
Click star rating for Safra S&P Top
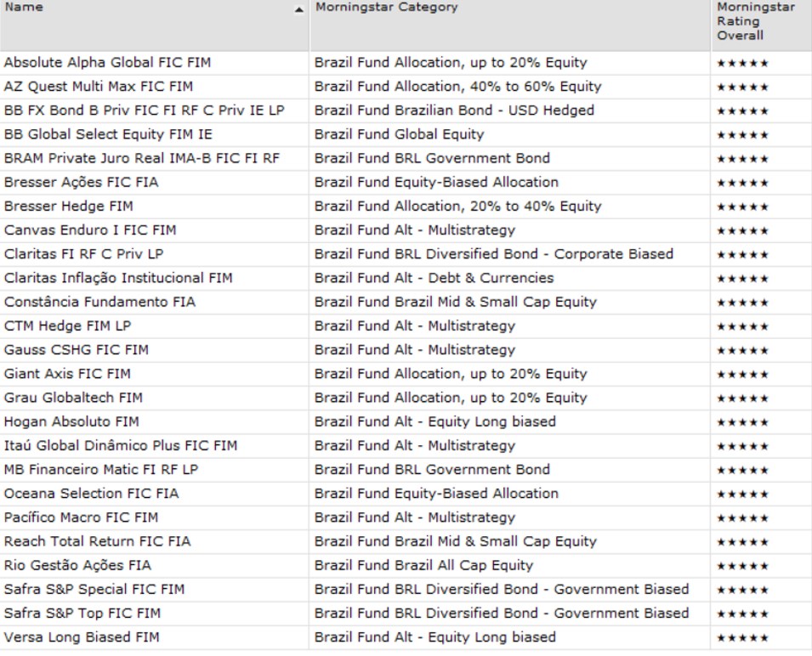coord(742,614)
